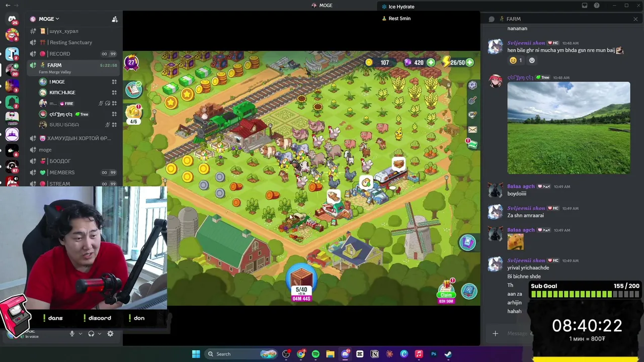
Task: Open Svljeenii shon username at 10:48 AM
Action: 526,43
